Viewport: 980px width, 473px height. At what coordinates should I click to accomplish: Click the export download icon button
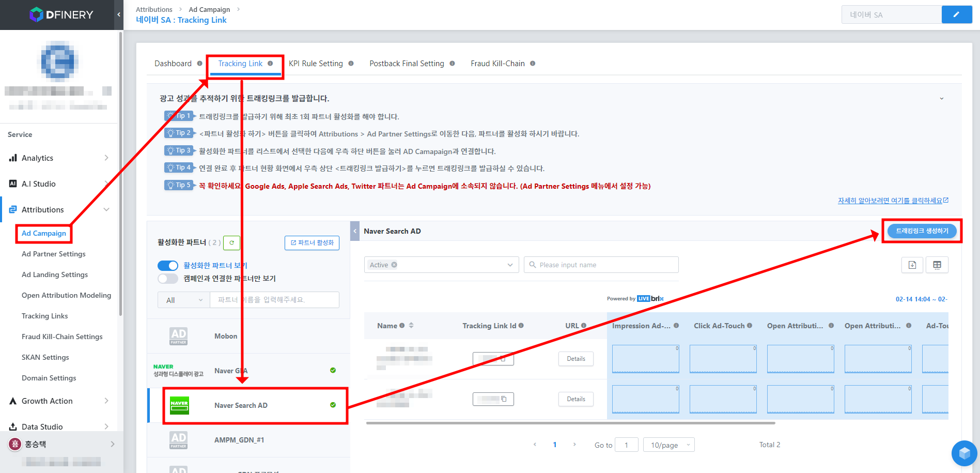[x=912, y=265]
